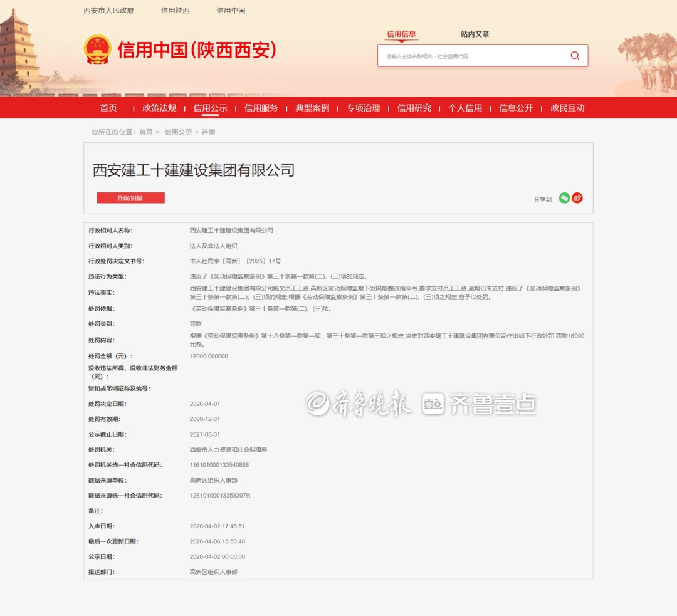Click the search magnifier icon
677x616 pixels.
click(x=574, y=56)
